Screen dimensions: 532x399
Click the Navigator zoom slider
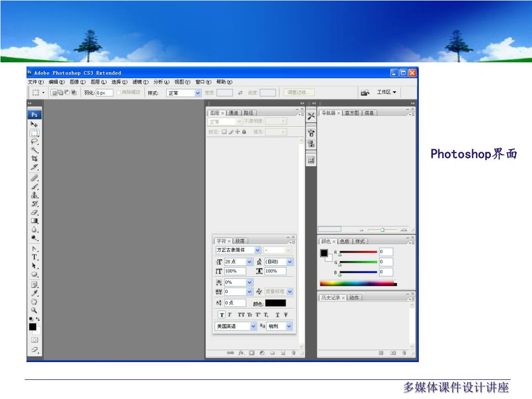click(x=382, y=230)
